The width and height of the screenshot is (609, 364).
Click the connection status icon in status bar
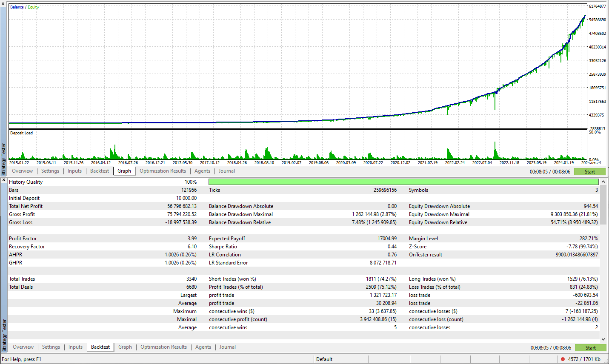563,359
